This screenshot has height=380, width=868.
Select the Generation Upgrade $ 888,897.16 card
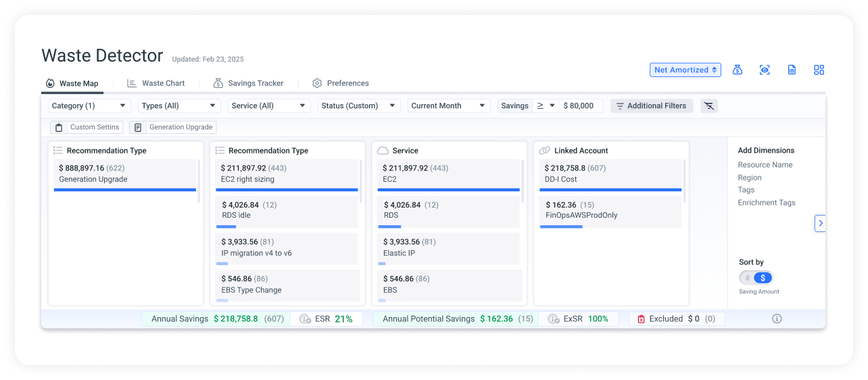click(125, 176)
